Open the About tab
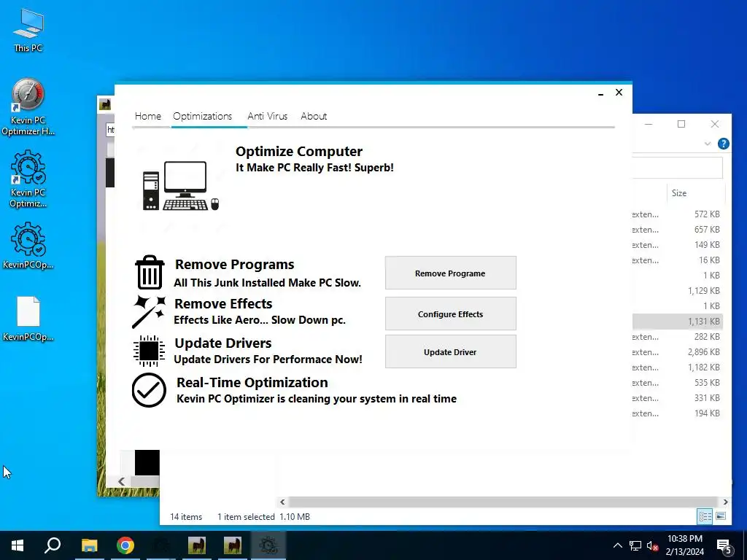This screenshot has width=747, height=560. point(314,116)
